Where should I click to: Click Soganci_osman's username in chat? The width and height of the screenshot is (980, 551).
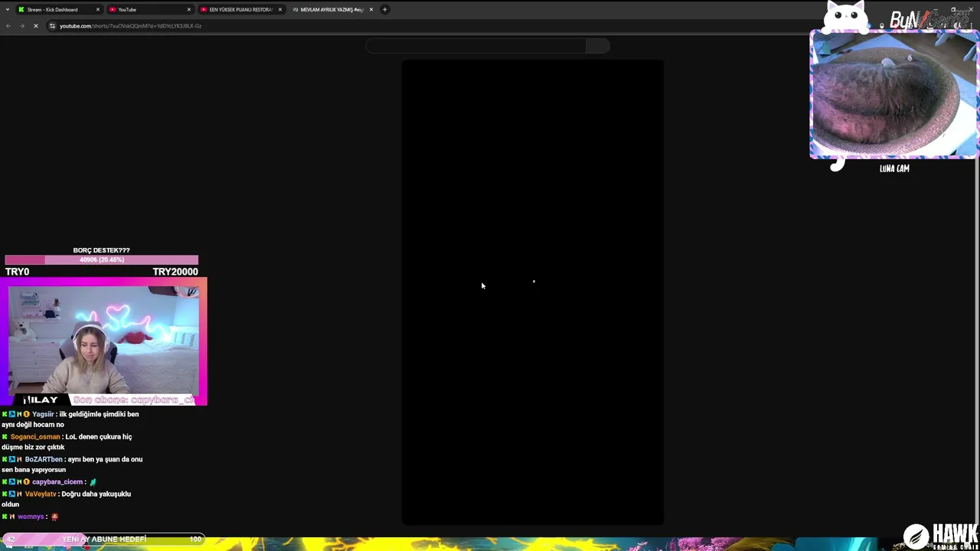pos(35,437)
